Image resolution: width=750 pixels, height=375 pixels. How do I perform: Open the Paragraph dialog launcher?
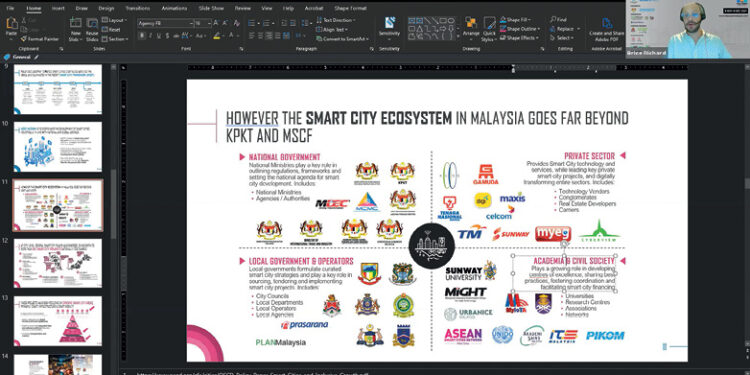tap(372, 49)
